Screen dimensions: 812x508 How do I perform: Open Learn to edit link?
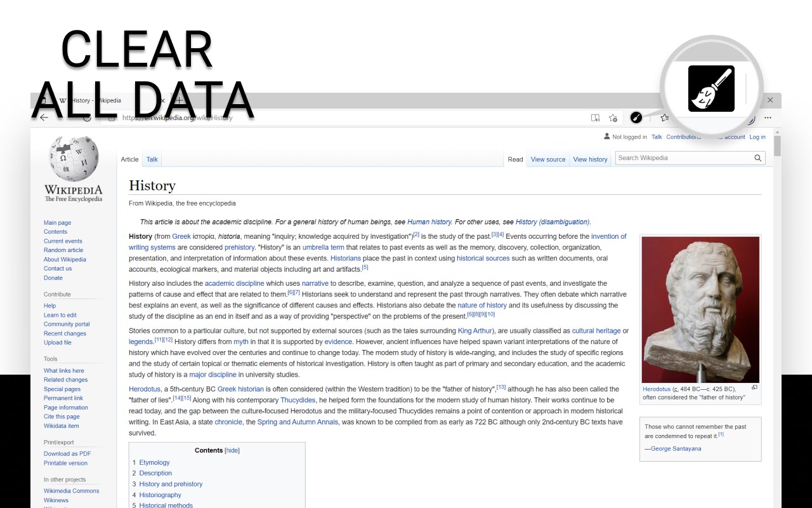click(60, 315)
